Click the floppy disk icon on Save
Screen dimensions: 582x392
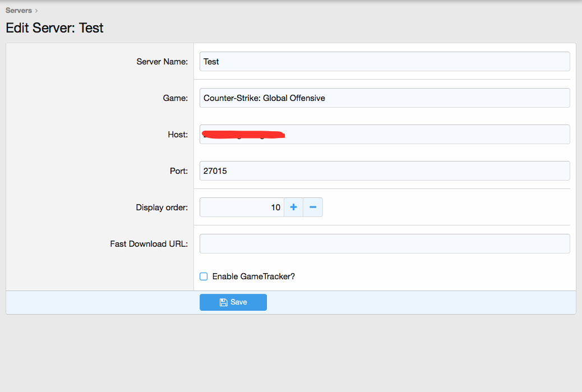[x=223, y=302]
